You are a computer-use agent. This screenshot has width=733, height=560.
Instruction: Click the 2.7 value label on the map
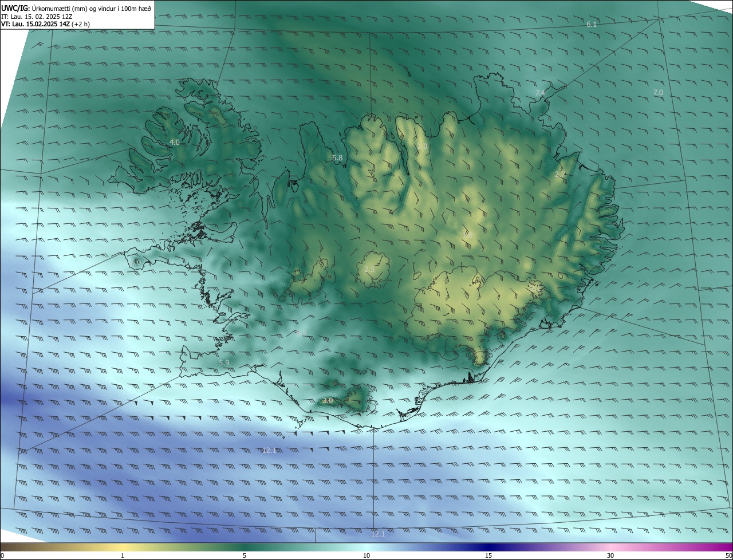coord(560,174)
